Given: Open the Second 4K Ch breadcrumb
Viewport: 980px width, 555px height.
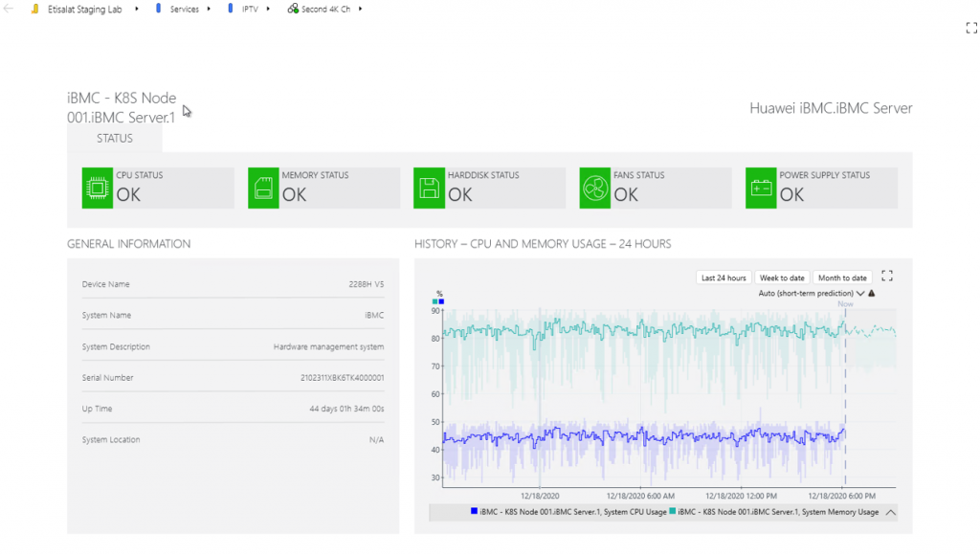Looking at the screenshot, I should coord(325,10).
